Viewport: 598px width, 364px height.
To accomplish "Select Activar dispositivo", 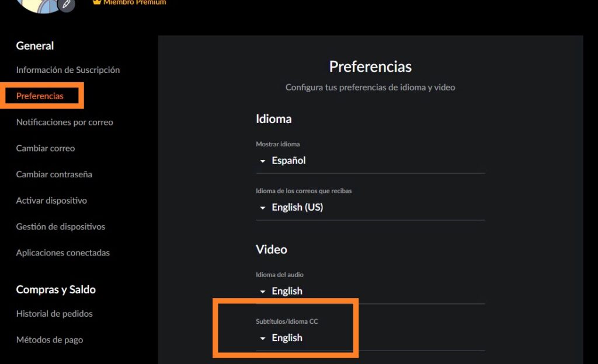I will pyautogui.click(x=51, y=200).
